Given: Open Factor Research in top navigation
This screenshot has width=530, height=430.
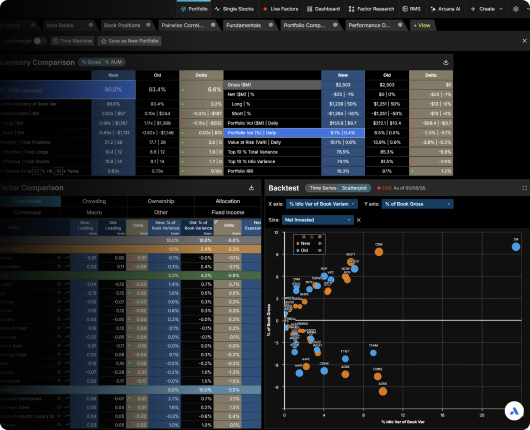Looking at the screenshot, I should pyautogui.click(x=371, y=9).
